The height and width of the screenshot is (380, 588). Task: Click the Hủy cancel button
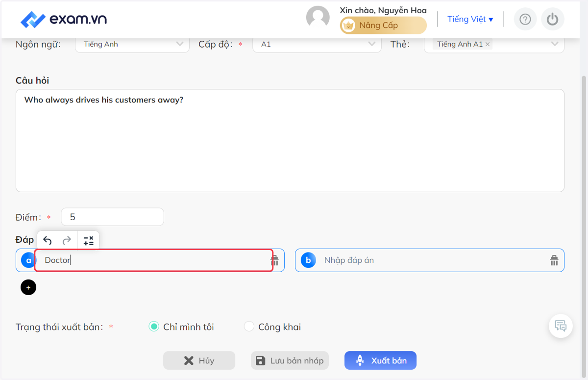click(x=199, y=360)
